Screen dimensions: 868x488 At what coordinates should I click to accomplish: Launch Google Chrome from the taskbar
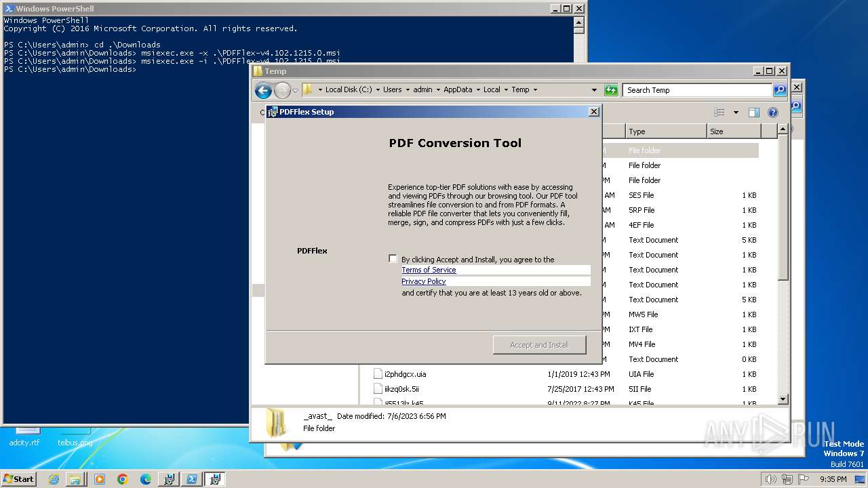tap(123, 479)
